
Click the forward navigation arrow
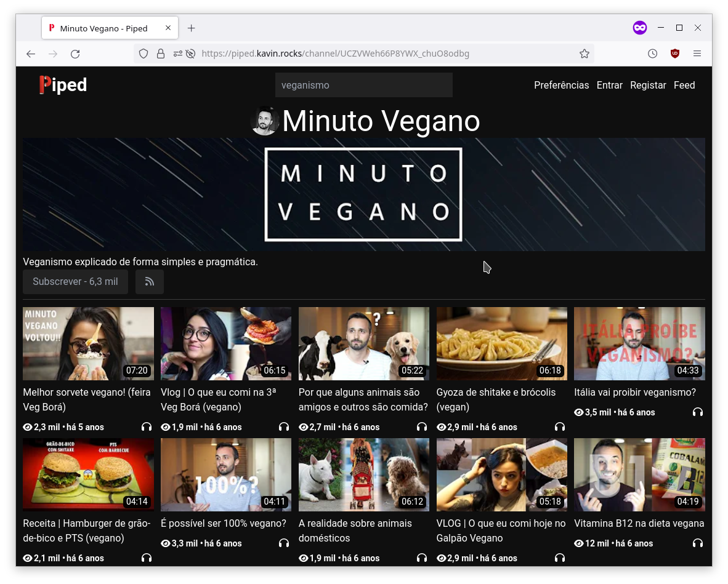53,54
